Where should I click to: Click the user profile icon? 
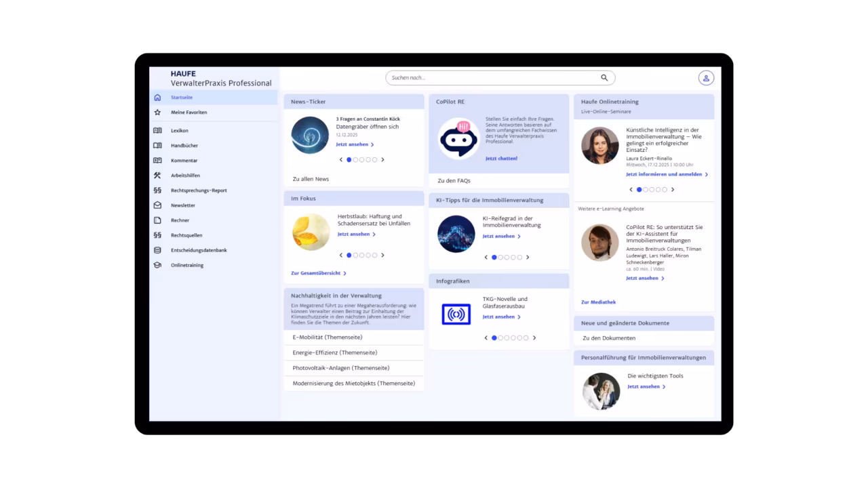pyautogui.click(x=706, y=78)
